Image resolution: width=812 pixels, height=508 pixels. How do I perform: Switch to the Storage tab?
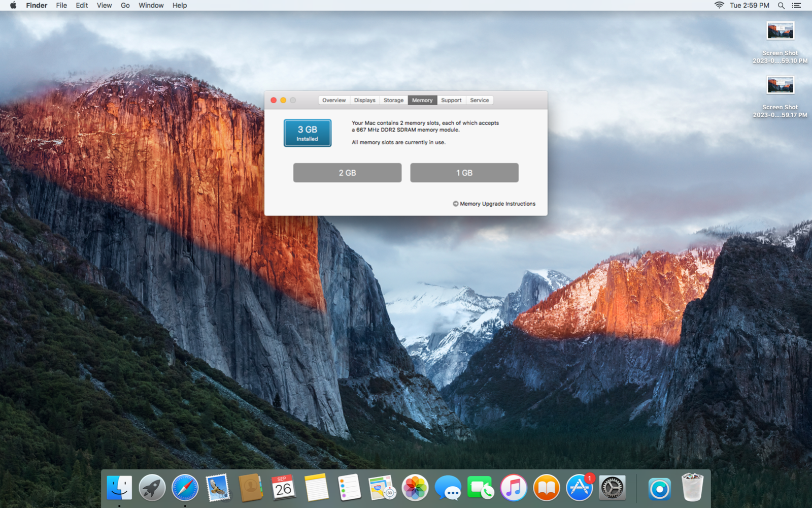coord(393,100)
